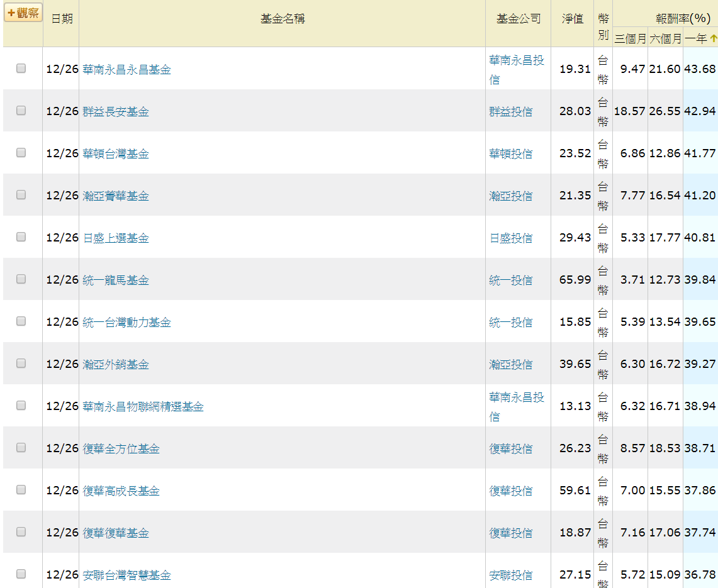Sort the table by 六個月 header
The width and height of the screenshot is (718, 588).
(x=665, y=39)
